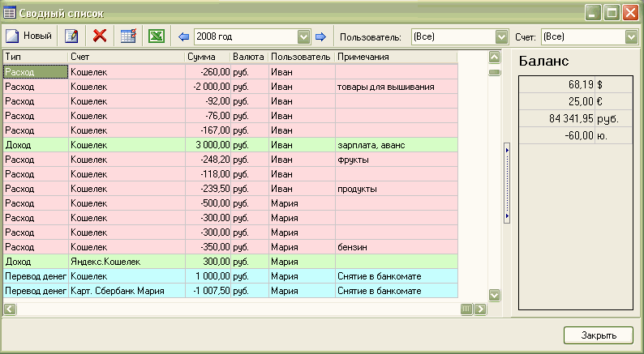Open the table columns settings icon
This screenshot has width=644, height=354.
pos(127,36)
